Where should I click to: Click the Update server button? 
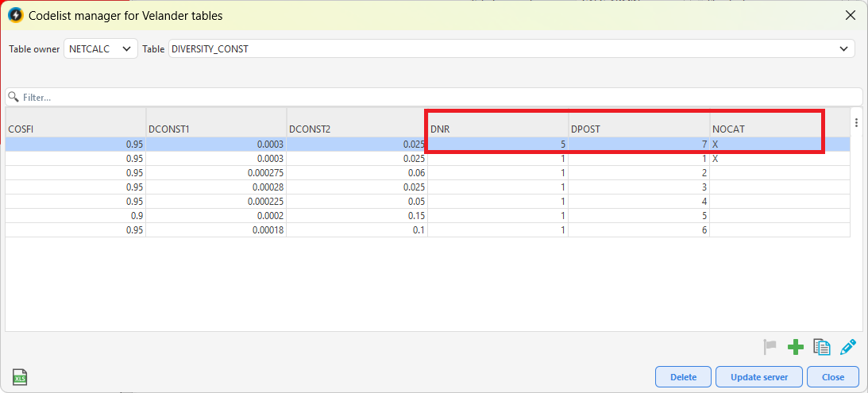coord(759,377)
